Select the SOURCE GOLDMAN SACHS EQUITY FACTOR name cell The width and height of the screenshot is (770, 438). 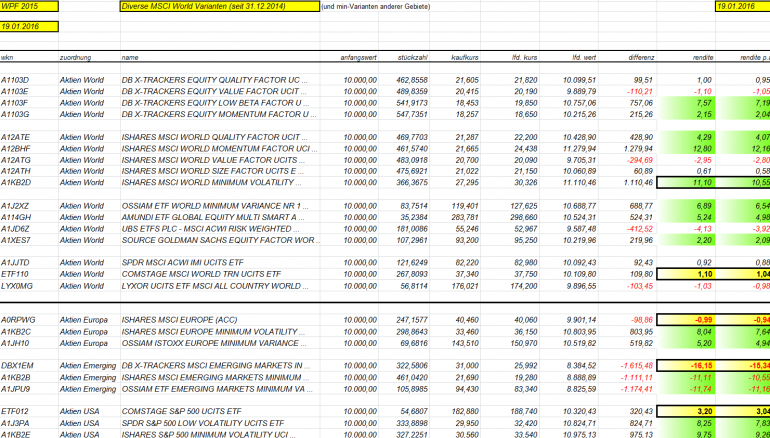tap(220, 240)
